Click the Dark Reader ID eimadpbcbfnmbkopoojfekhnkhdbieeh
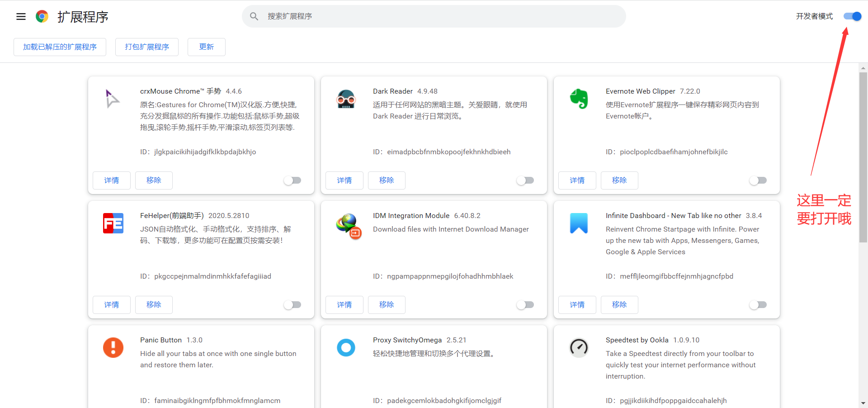Screen dimensions: 868x408 (x=449, y=152)
